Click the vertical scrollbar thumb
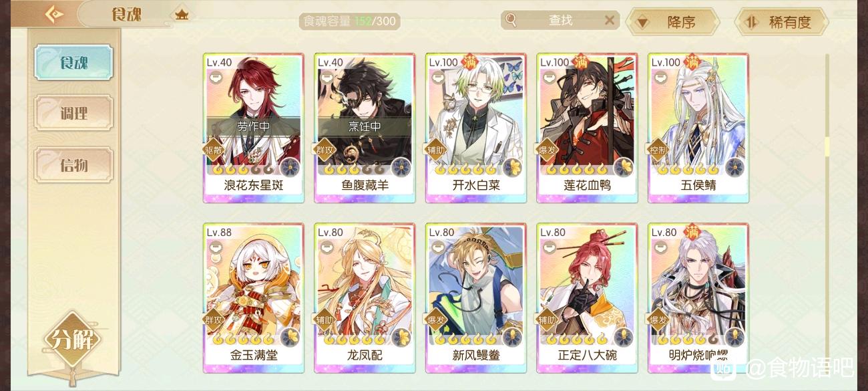Viewport: 868px width, 391px height. pyautogui.click(x=827, y=146)
